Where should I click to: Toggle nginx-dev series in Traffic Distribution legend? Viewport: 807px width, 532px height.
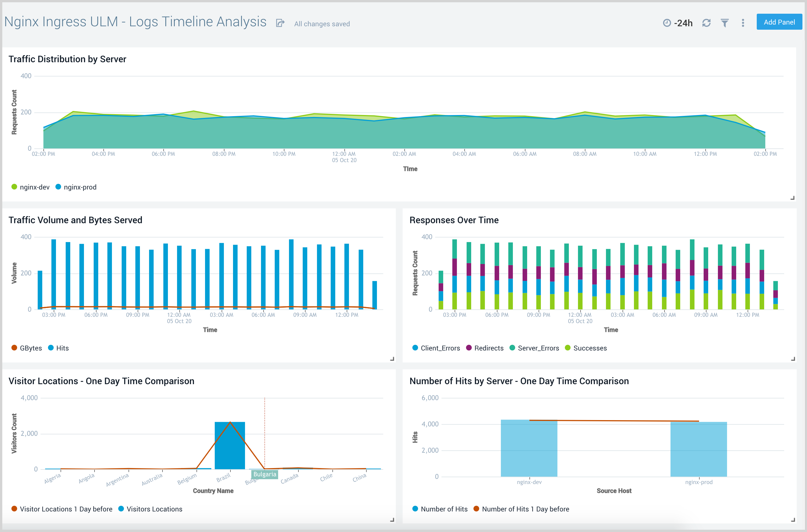tap(31, 187)
